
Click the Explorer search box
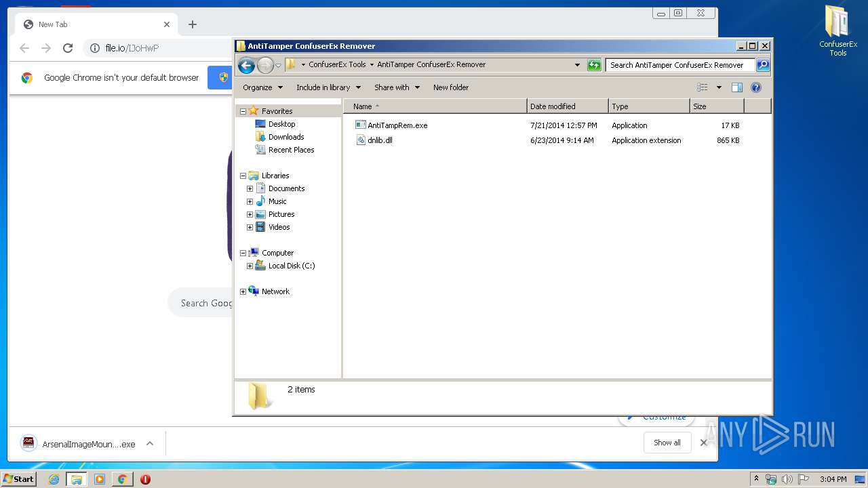pyautogui.click(x=679, y=65)
